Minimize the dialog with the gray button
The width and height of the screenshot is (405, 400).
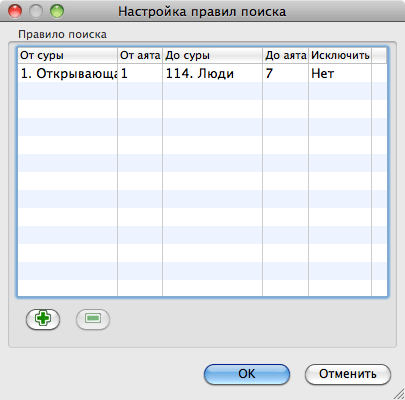pyautogui.click(x=36, y=12)
